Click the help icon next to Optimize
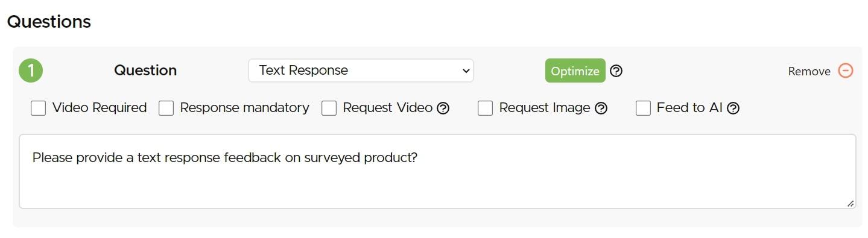This screenshot has height=238, width=868. [616, 71]
